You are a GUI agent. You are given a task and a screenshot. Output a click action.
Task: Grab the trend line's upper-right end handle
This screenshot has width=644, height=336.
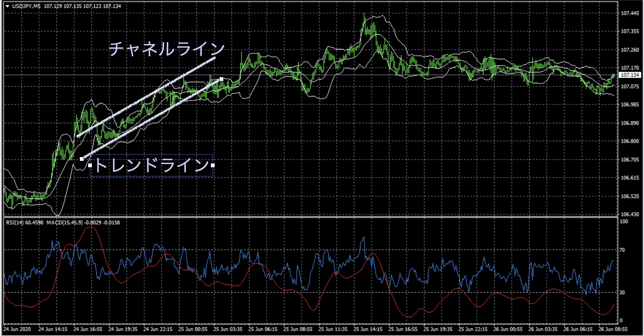221,79
